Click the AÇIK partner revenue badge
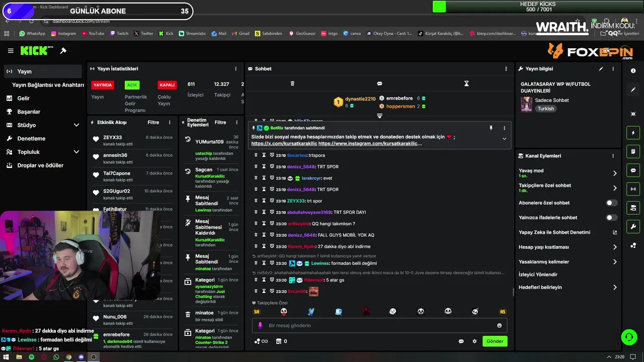The height and width of the screenshot is (362, 644). [132, 85]
